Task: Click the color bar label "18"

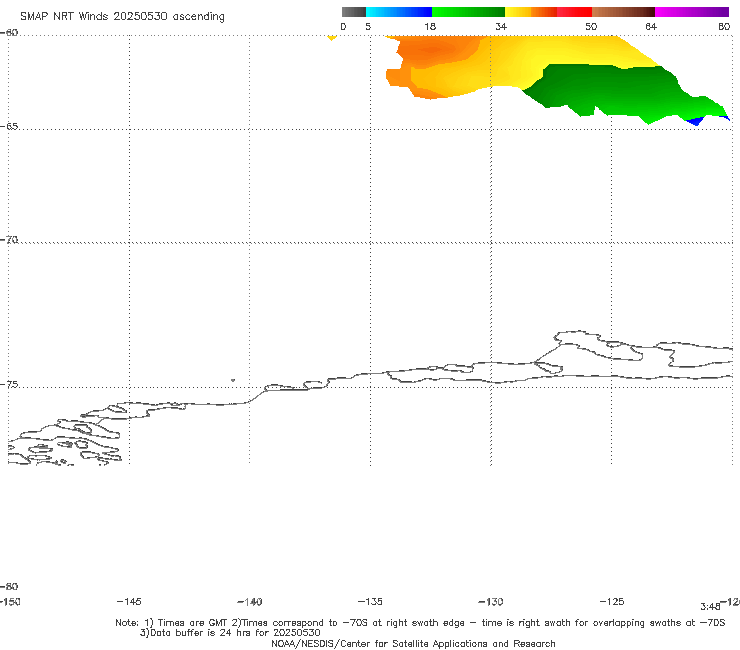Action: tap(430, 27)
